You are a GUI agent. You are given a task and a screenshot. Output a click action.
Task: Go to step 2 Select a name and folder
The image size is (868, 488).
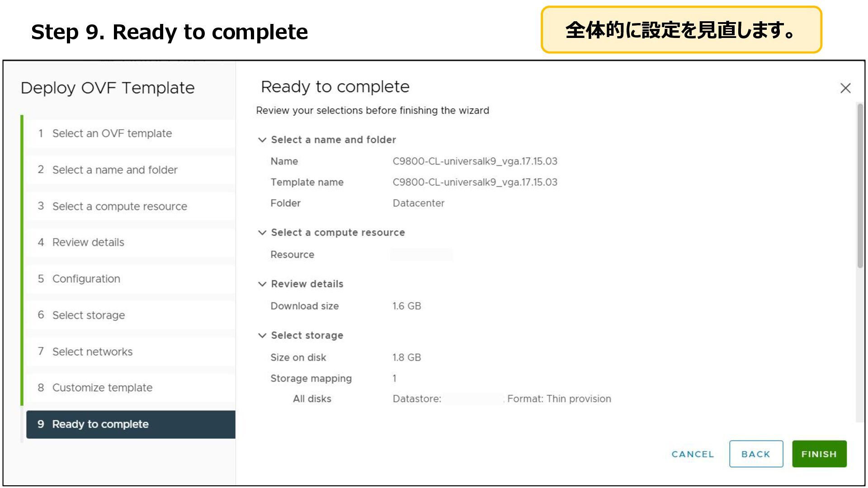(114, 170)
